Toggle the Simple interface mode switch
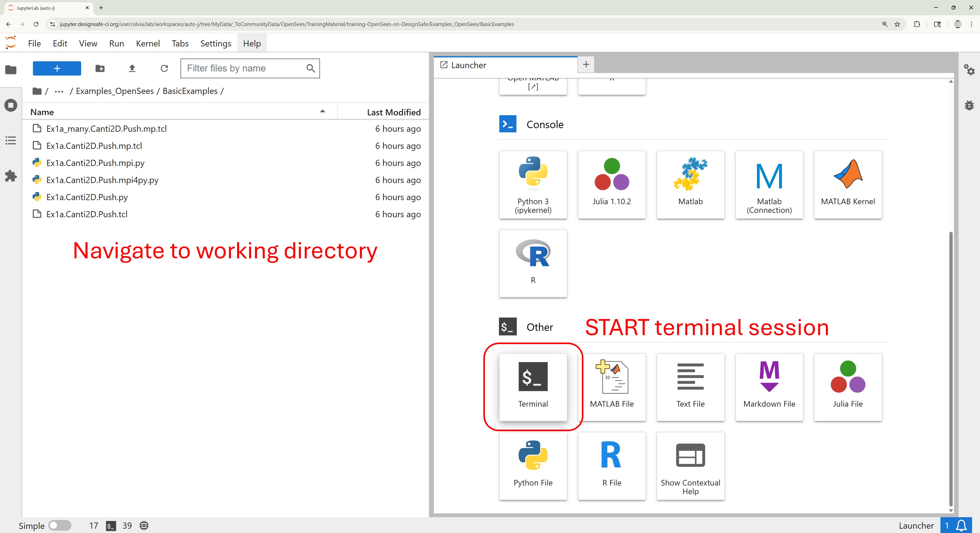The height and width of the screenshot is (533, 980). 60,525
